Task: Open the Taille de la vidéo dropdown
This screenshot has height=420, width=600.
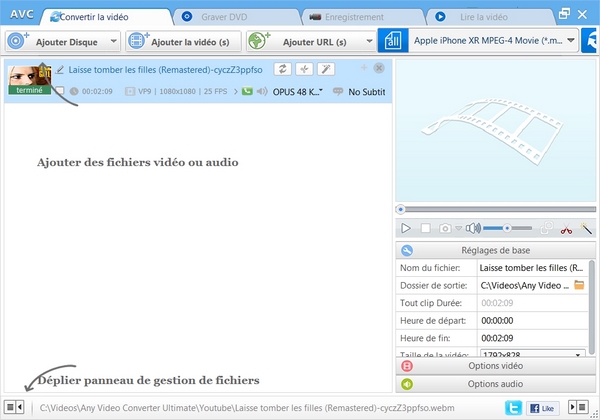Action: pos(532,353)
